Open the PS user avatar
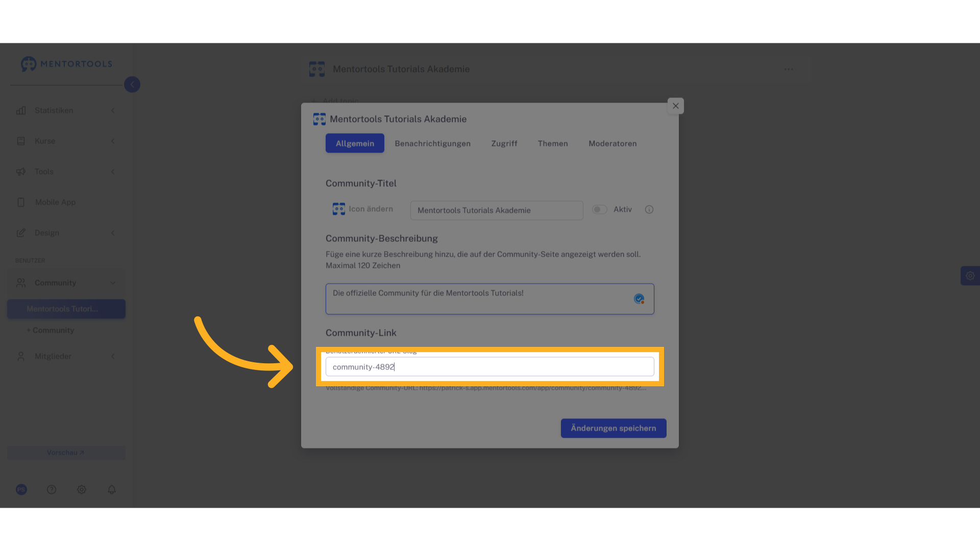Screen dimensions: 980x551 click(21, 490)
